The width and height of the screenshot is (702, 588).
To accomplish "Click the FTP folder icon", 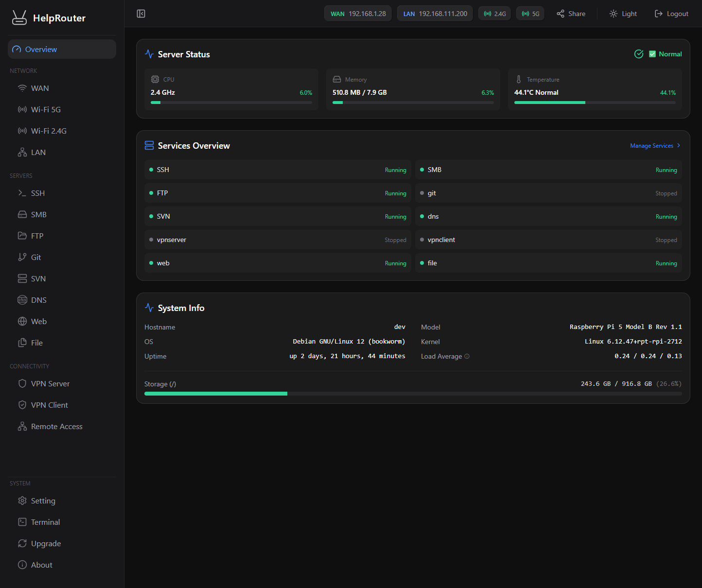I will tap(22, 236).
